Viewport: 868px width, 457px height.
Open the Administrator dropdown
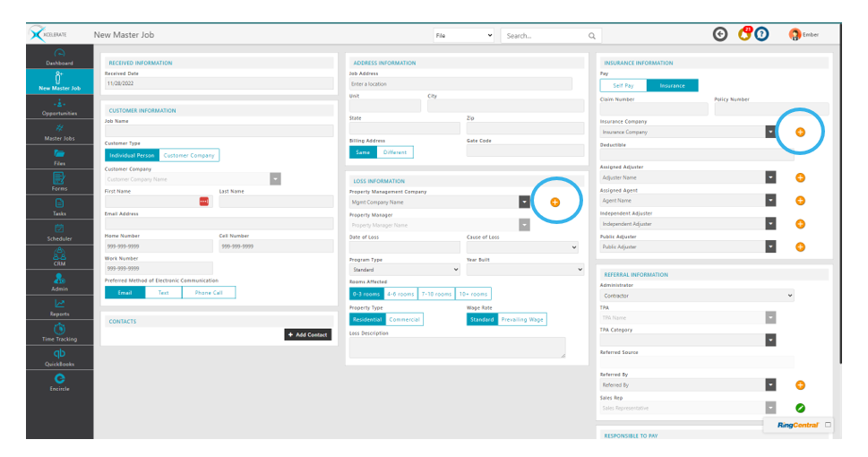[x=697, y=295]
